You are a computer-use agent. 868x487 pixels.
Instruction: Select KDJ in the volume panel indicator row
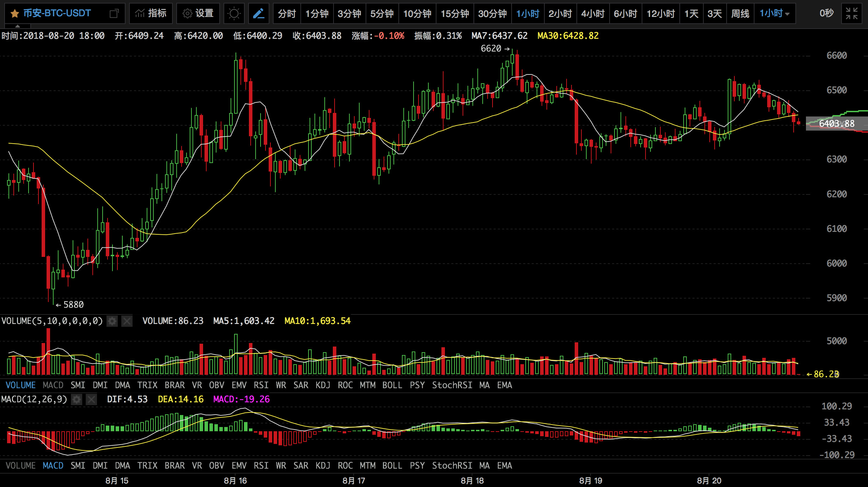point(323,385)
